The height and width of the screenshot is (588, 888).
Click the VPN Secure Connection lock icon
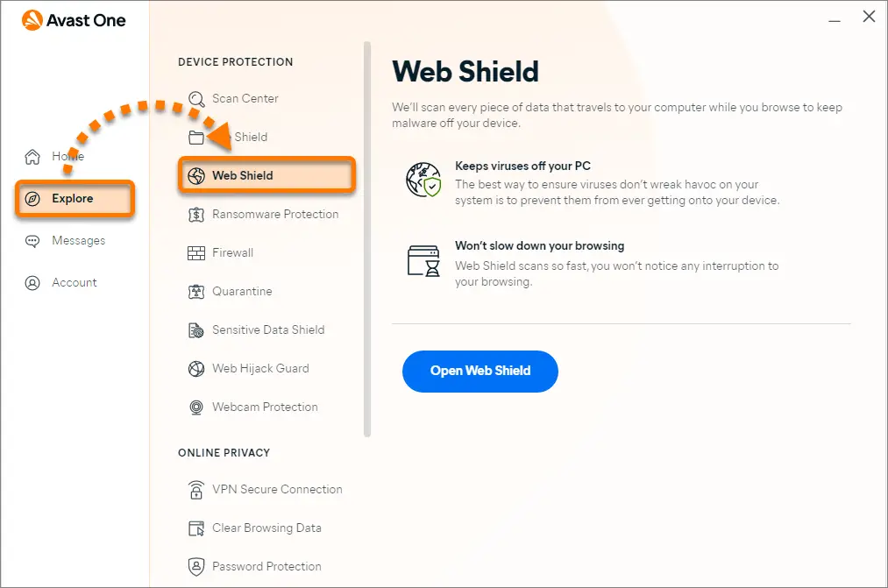pos(196,490)
